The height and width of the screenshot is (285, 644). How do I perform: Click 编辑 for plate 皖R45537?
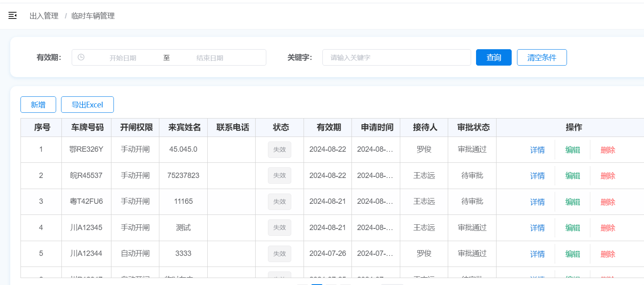(x=572, y=176)
